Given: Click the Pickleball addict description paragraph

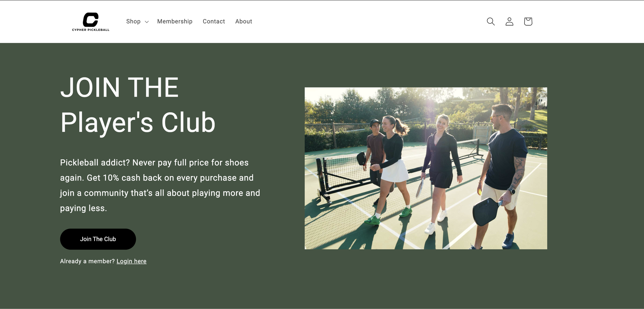Looking at the screenshot, I should click(160, 185).
